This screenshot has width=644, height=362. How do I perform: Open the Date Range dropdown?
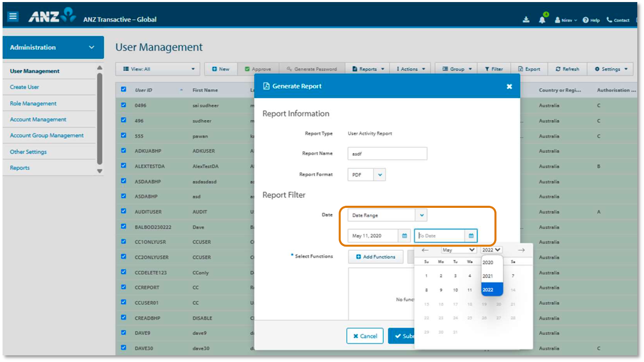421,215
